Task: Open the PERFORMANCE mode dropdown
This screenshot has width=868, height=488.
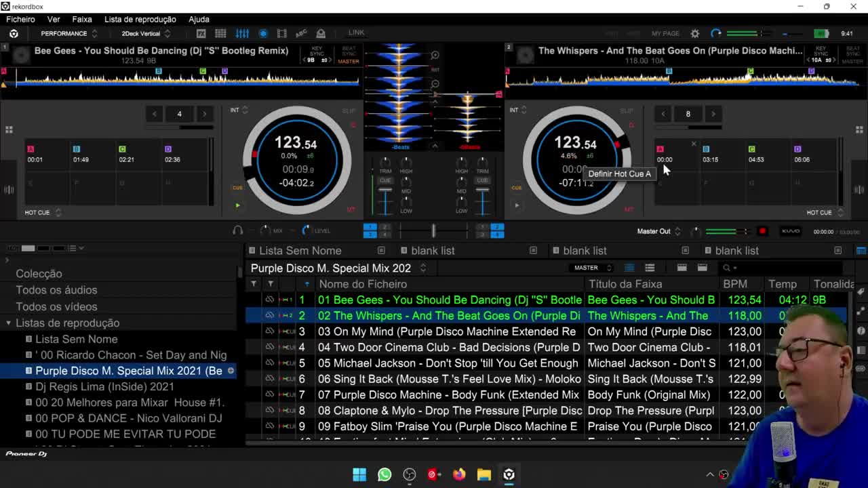Action: (x=68, y=33)
